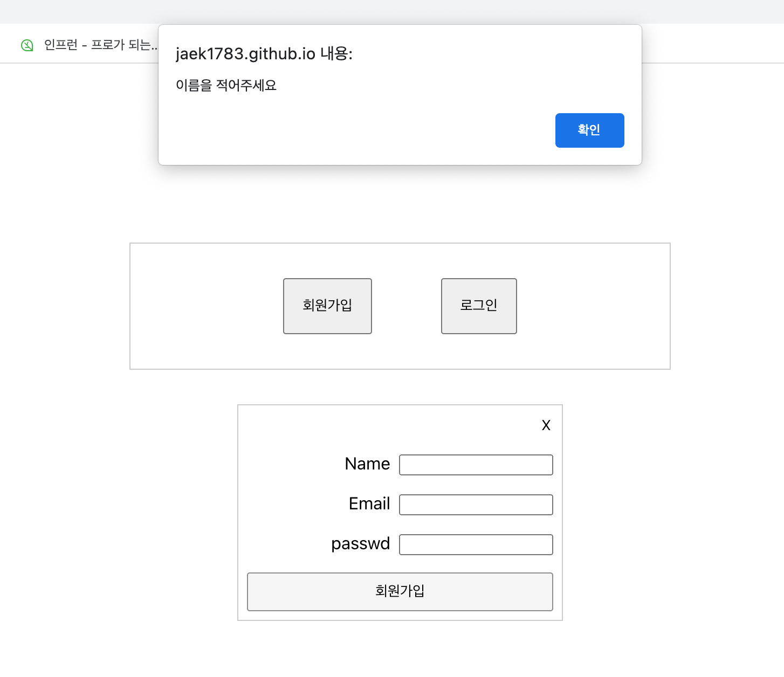Viewport: 784px width, 677px height.
Task: Focus the Name input field
Action: point(475,464)
